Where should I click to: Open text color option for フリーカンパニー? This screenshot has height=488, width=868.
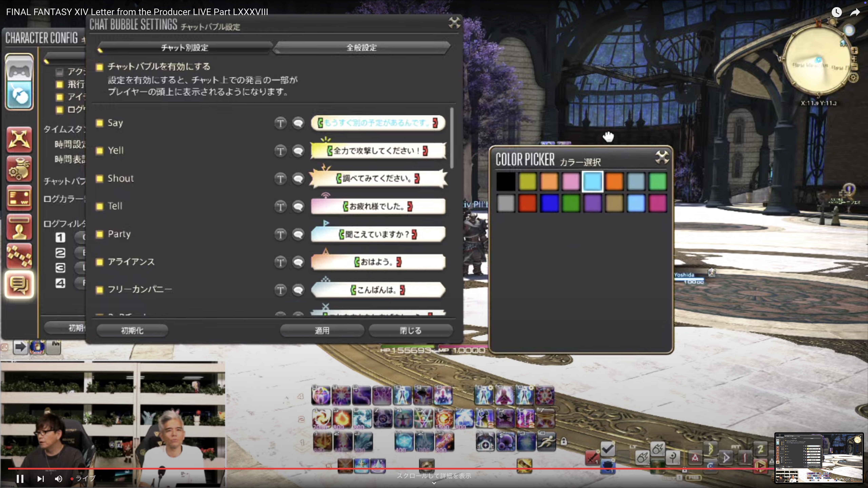click(280, 290)
